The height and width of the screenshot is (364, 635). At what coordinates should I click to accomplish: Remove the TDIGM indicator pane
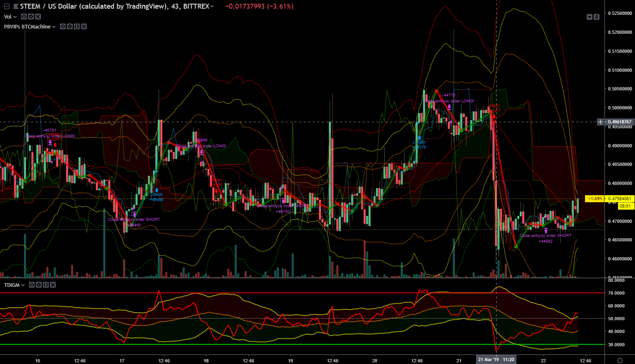coord(53,285)
